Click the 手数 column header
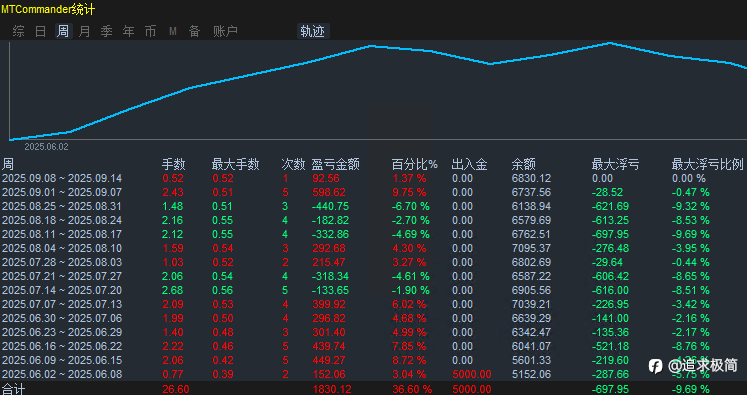 [173, 164]
